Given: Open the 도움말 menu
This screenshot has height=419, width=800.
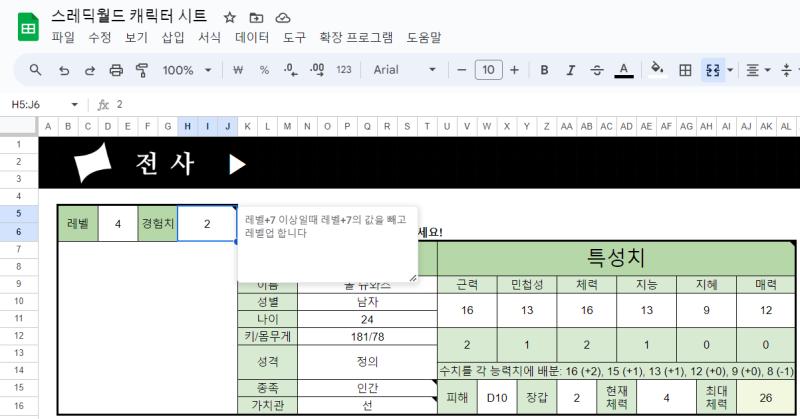Looking at the screenshot, I should 423,37.
